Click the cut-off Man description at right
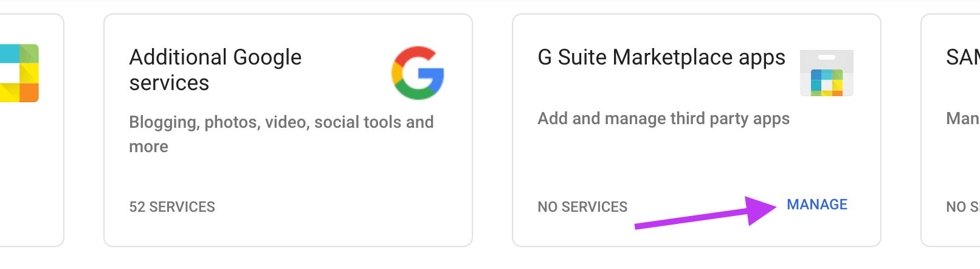The width and height of the screenshot is (980, 269). pos(963,118)
